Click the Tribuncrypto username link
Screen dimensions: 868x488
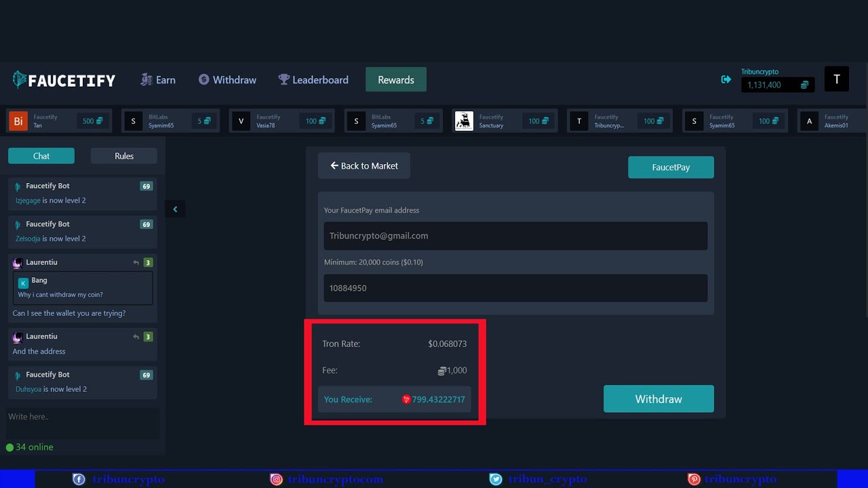[x=759, y=72]
